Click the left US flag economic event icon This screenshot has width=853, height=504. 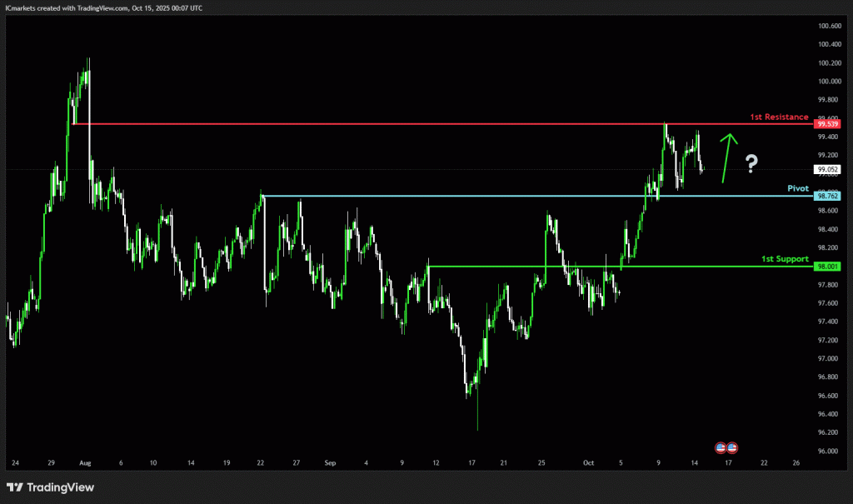[721, 447]
